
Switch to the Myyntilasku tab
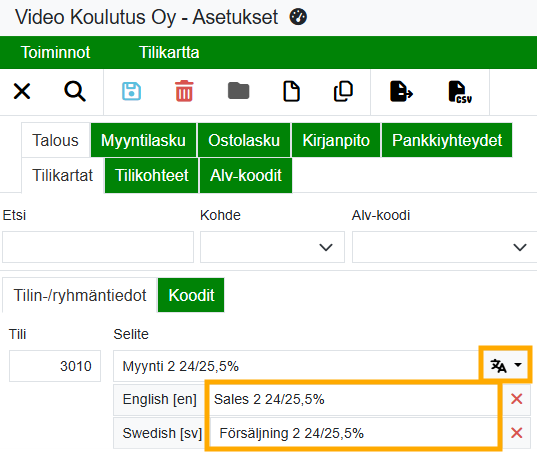[x=143, y=140]
